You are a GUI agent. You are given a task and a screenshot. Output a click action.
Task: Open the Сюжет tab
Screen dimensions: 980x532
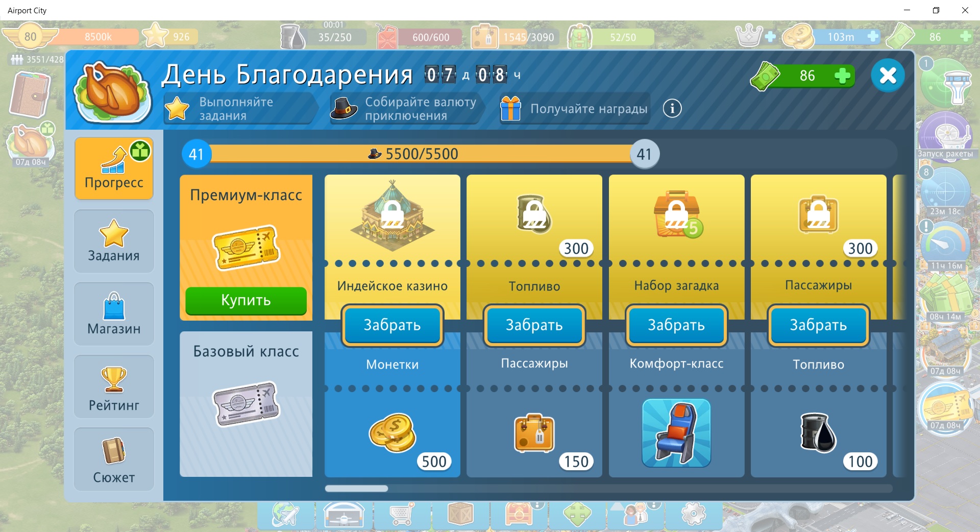(114, 460)
